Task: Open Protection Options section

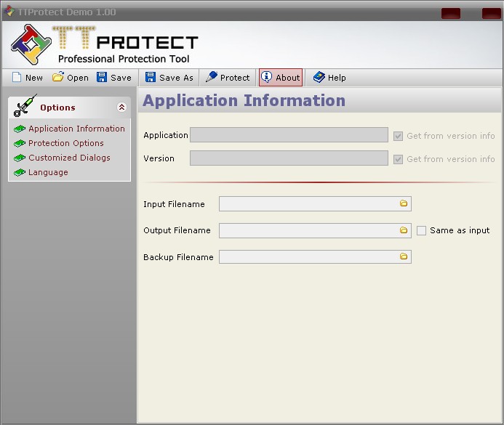Action: (x=66, y=143)
